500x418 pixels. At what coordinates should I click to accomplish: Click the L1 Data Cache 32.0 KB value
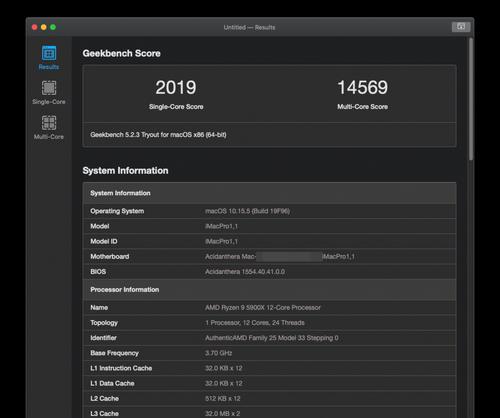224,383
